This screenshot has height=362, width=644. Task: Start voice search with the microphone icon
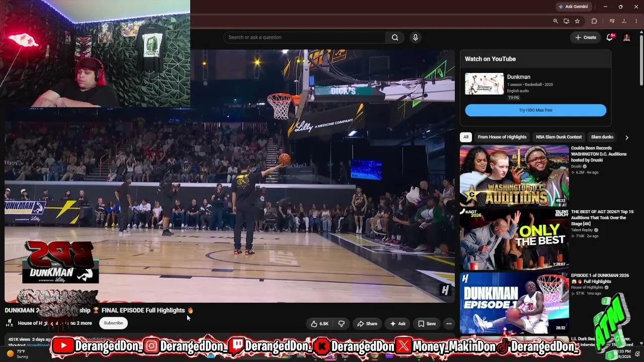click(415, 37)
